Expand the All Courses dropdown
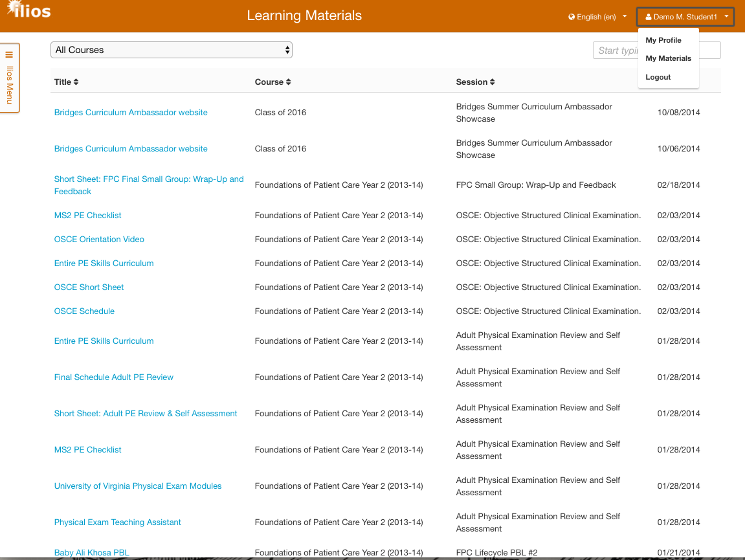This screenshot has width=745, height=560. (x=172, y=50)
